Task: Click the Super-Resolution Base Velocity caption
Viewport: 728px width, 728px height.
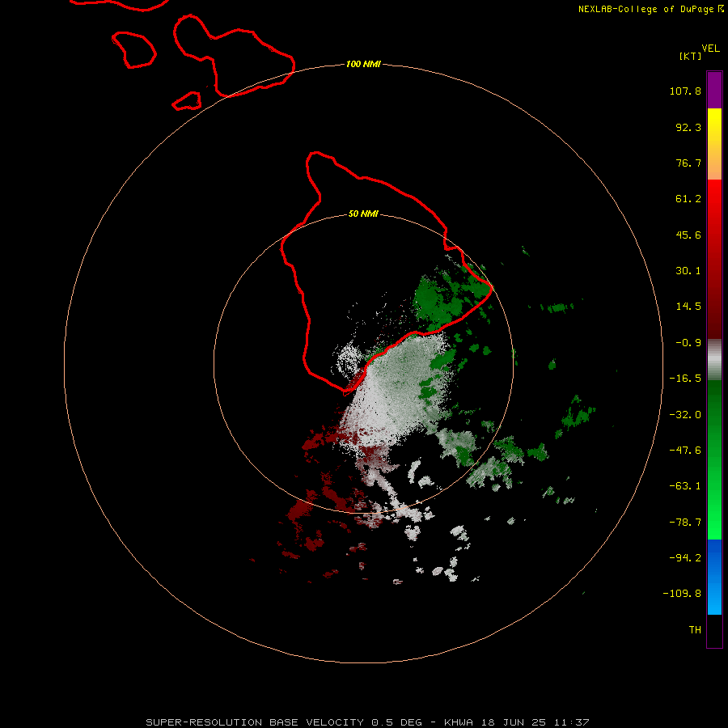Action: (367, 722)
